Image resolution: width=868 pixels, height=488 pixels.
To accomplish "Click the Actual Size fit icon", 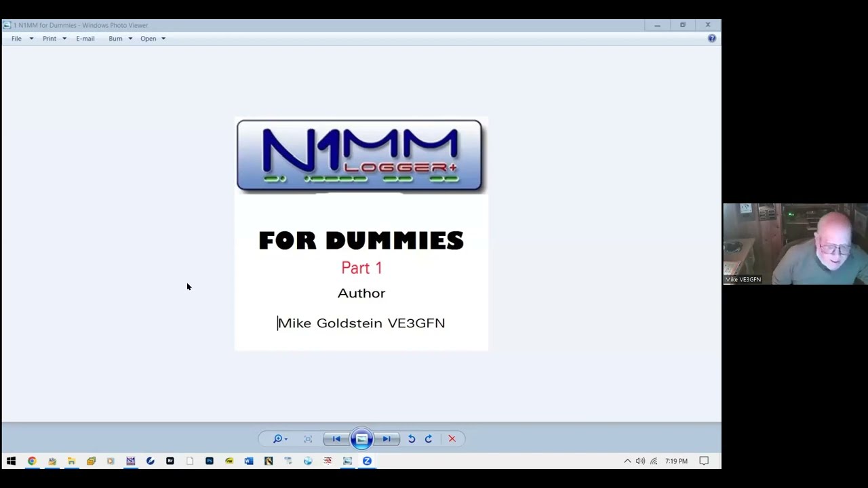I will [x=308, y=439].
